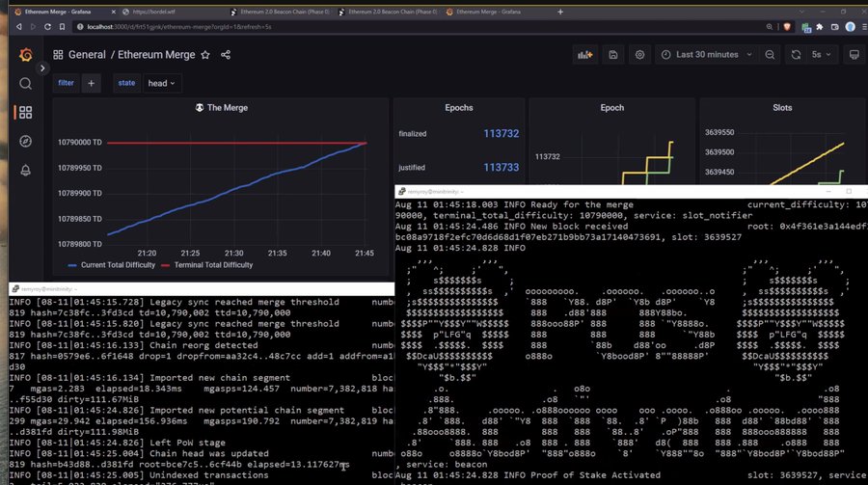Open the Slots panel title menu

point(782,108)
